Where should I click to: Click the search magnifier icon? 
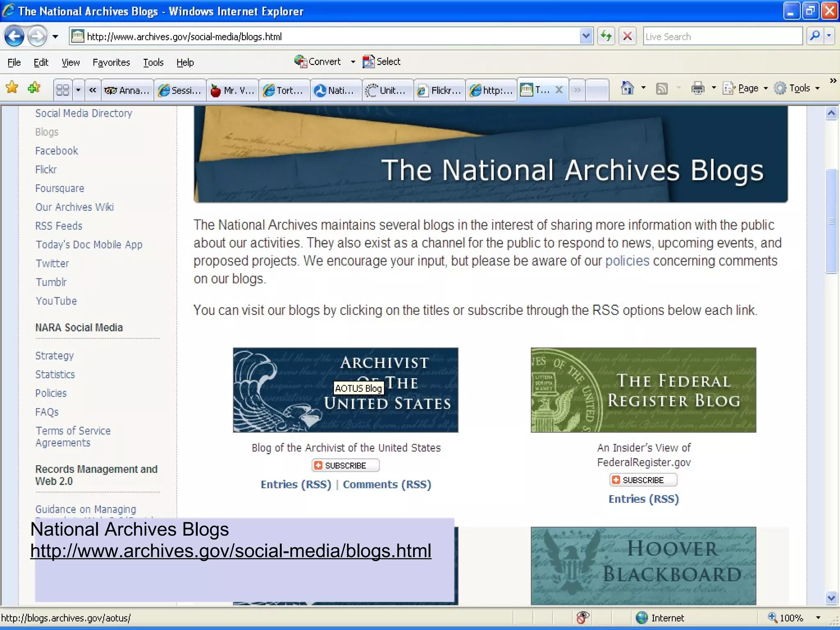[x=815, y=37]
